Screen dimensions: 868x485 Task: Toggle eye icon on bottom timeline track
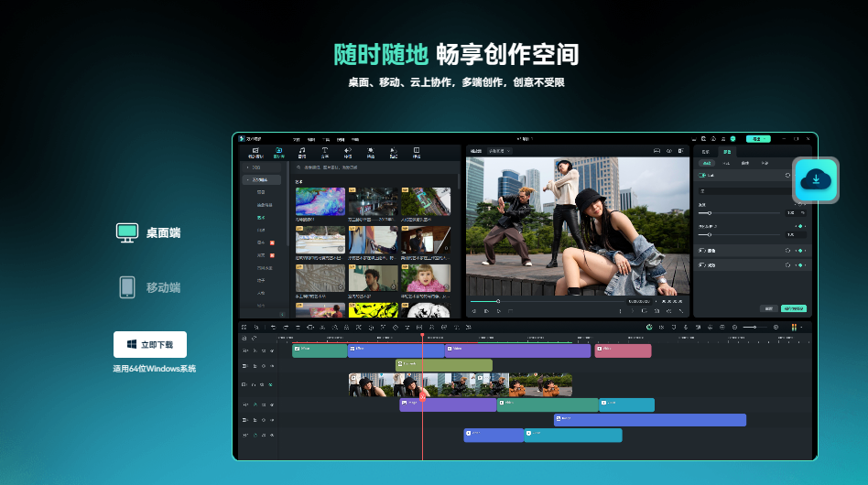[x=271, y=436]
